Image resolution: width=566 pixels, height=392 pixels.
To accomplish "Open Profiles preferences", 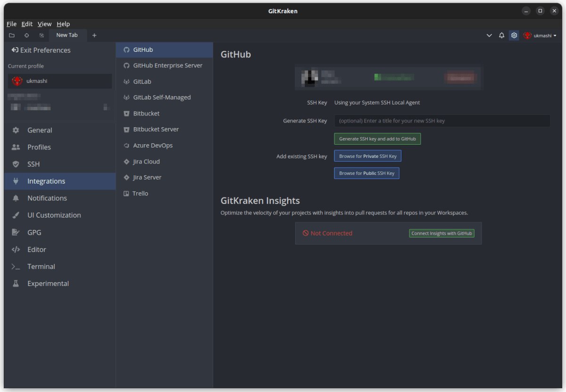I will point(60,147).
